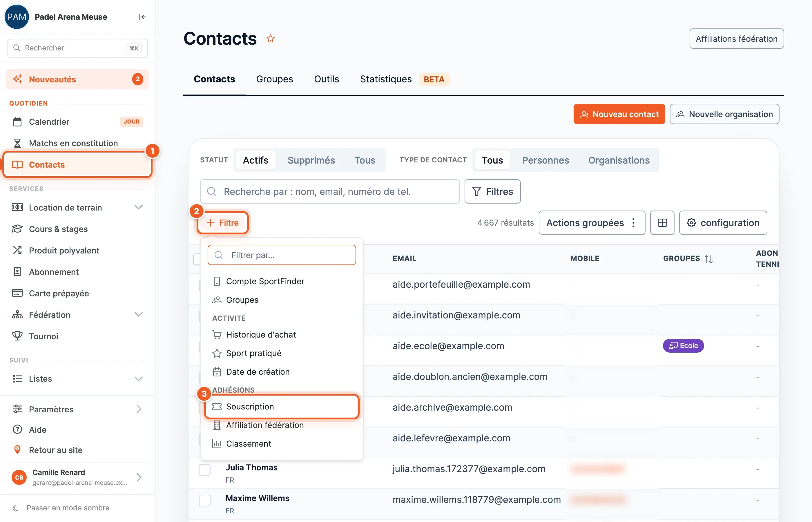Open Tournoi trophy entry
The height and width of the screenshot is (522, 812).
(78, 336)
